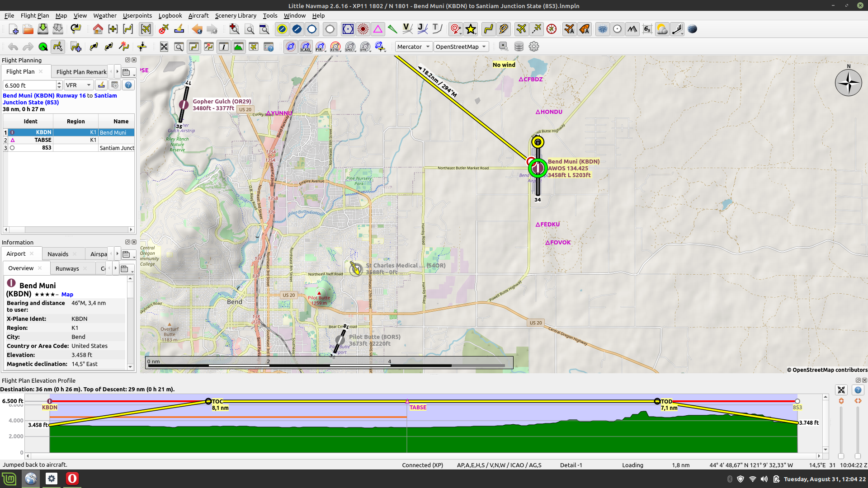Open the Mercator projection dropdown
The width and height of the screenshot is (868, 488).
click(413, 47)
